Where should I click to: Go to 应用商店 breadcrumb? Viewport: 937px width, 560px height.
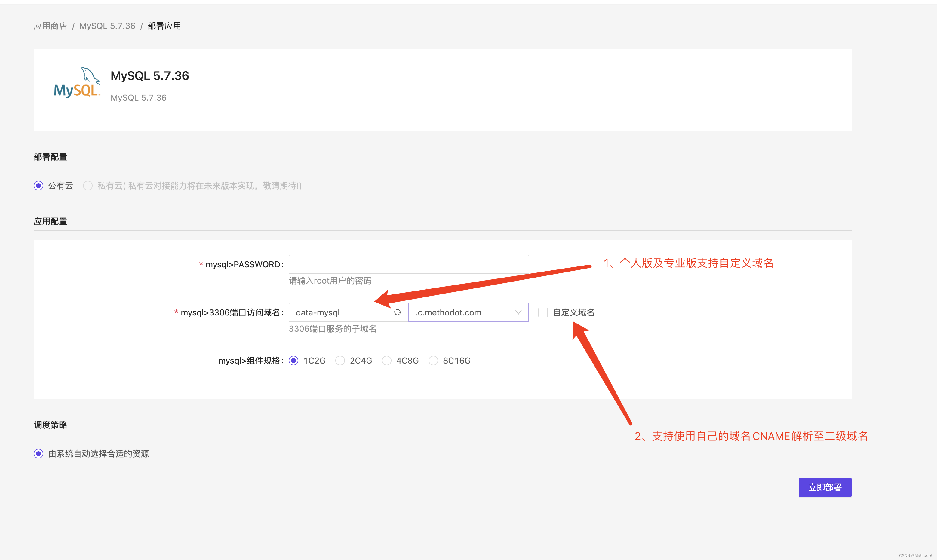tap(50, 26)
